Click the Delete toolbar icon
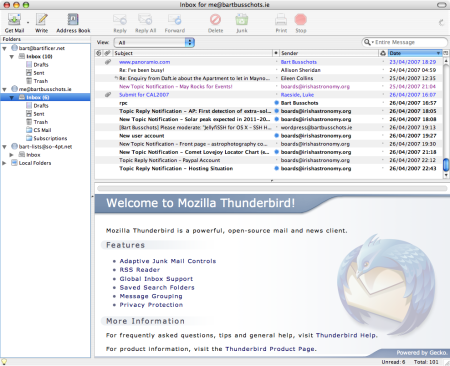The image size is (450, 366). click(215, 20)
